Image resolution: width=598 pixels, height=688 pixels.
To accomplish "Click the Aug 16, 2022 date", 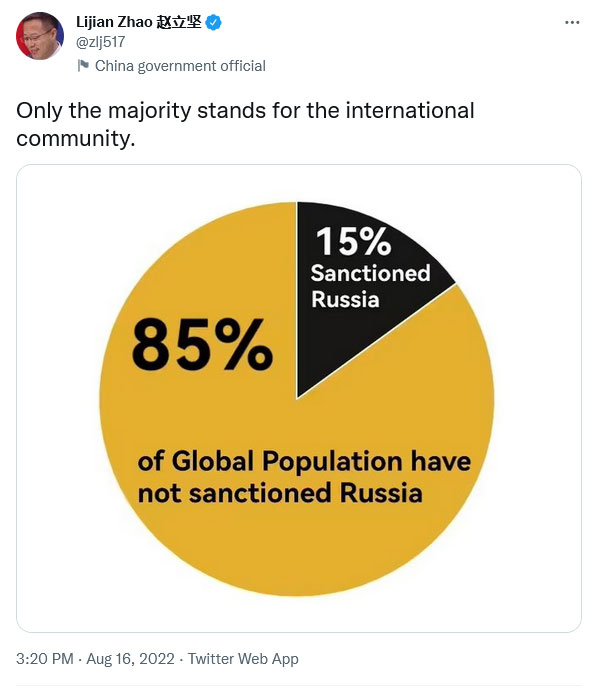I will [x=130, y=659].
